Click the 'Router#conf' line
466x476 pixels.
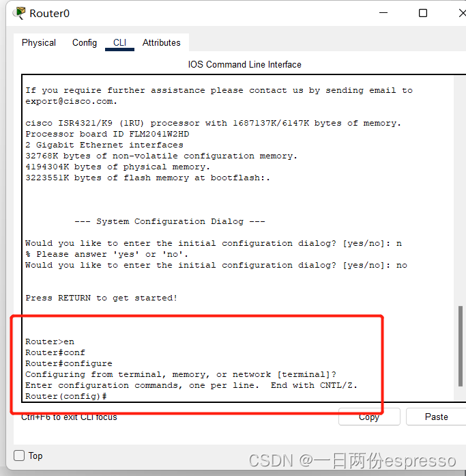click(x=55, y=352)
